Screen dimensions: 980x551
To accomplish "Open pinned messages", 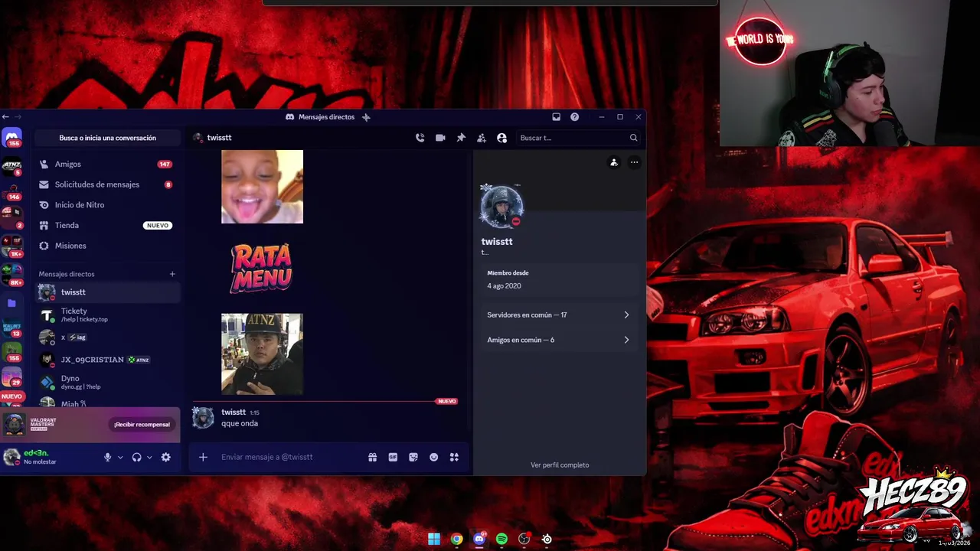I will [461, 138].
